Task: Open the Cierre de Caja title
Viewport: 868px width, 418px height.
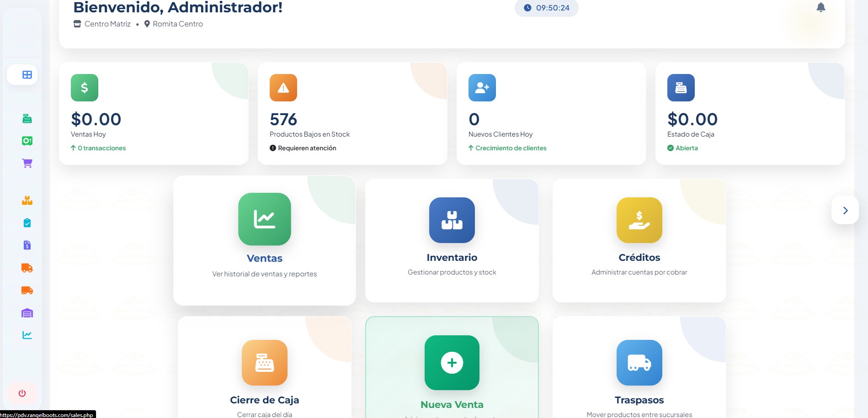Action: click(265, 400)
